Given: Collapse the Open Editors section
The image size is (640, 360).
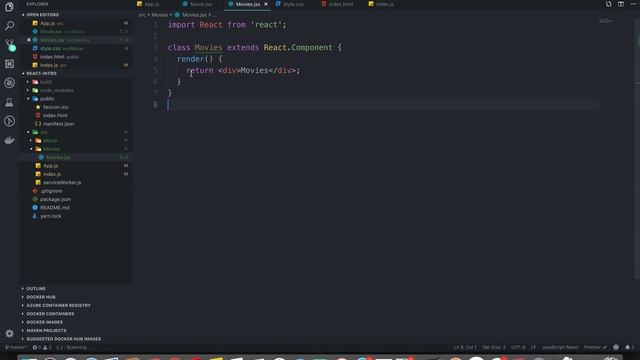Looking at the screenshot, I should 42,15.
